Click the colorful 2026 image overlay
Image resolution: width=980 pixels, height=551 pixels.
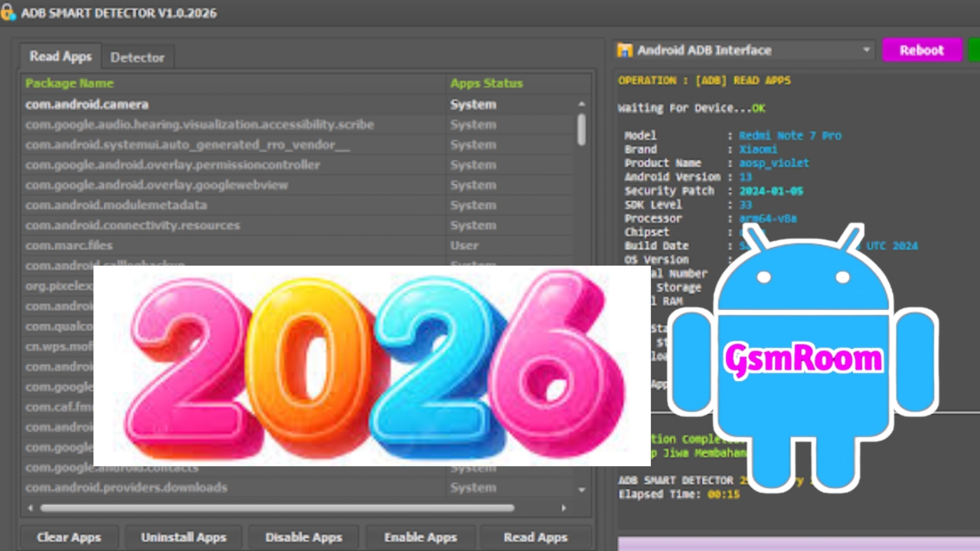[x=371, y=366]
